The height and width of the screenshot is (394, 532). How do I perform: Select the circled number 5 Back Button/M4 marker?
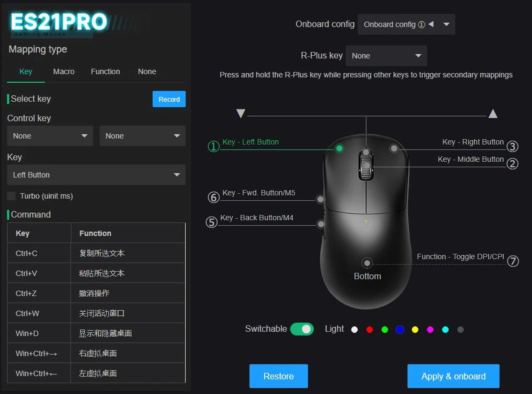pyautogui.click(x=212, y=222)
